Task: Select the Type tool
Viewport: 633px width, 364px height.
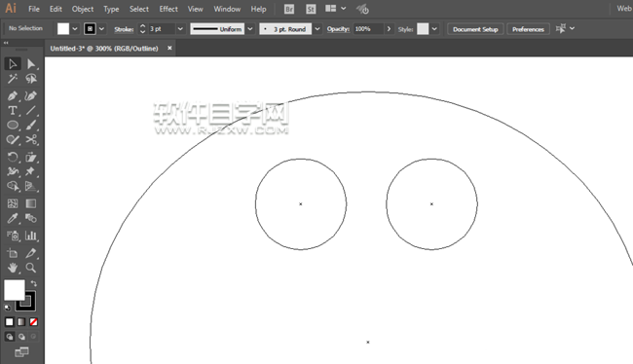Action: click(12, 111)
